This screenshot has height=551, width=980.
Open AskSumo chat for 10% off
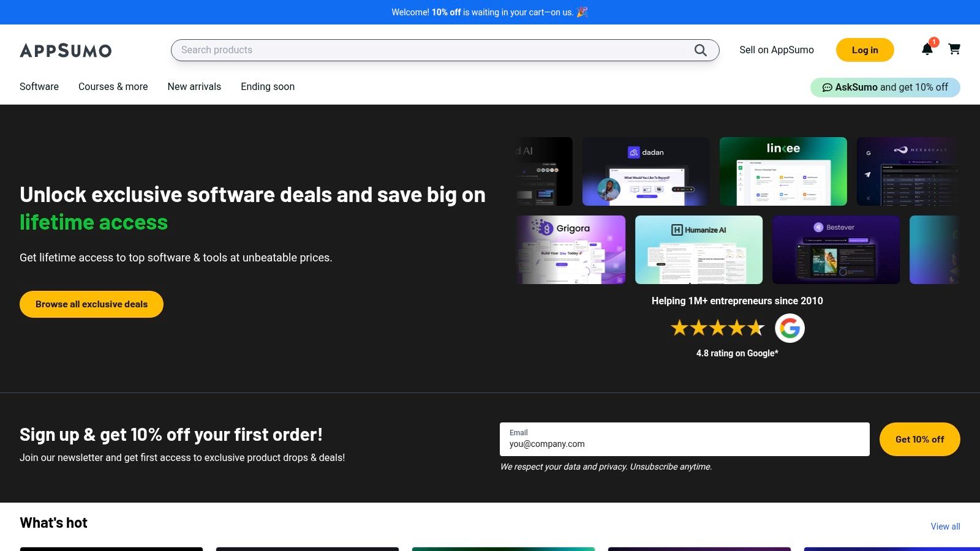[884, 87]
